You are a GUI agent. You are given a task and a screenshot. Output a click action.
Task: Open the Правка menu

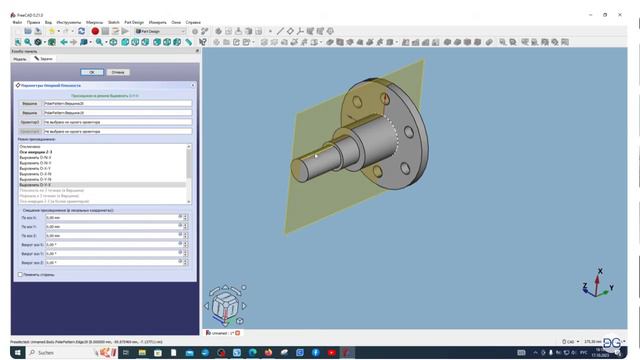(x=33, y=22)
